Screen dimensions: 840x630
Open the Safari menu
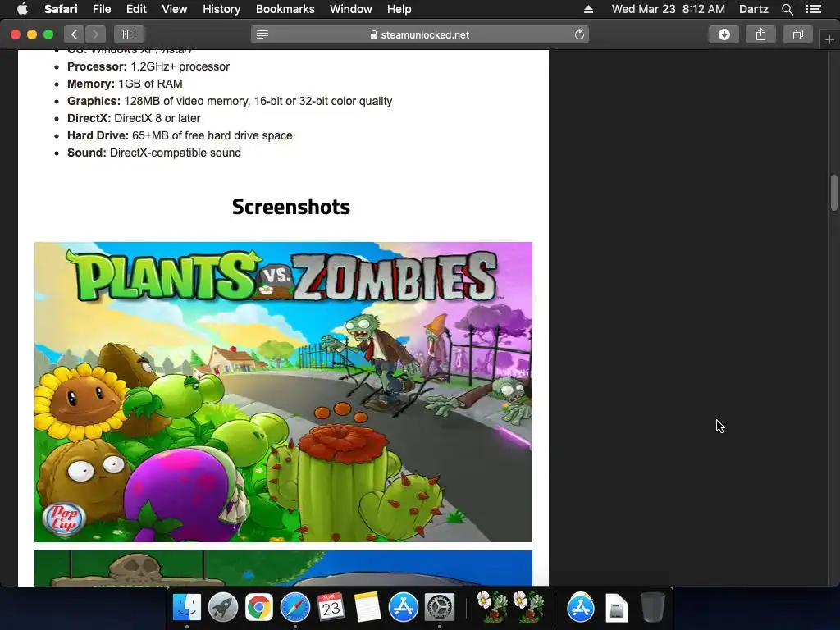pos(61,9)
